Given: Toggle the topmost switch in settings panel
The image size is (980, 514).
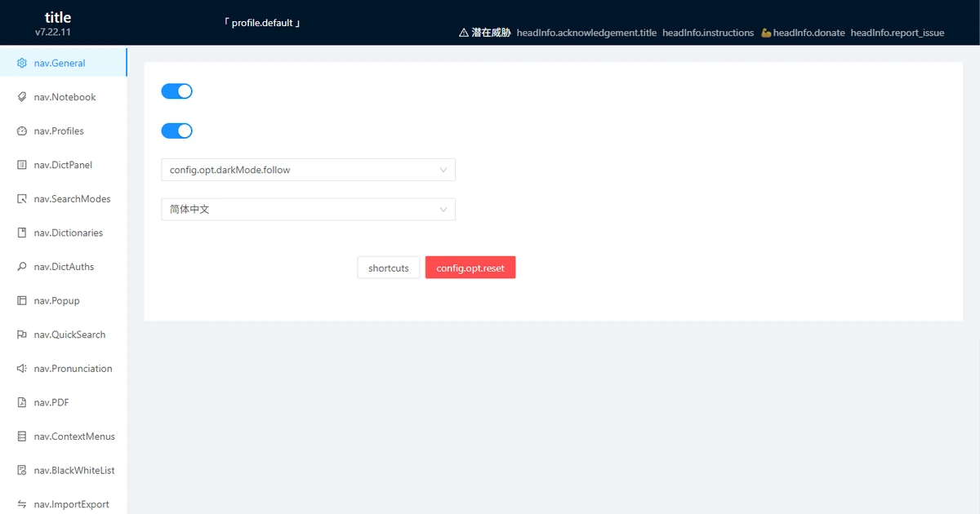Looking at the screenshot, I should (x=176, y=91).
